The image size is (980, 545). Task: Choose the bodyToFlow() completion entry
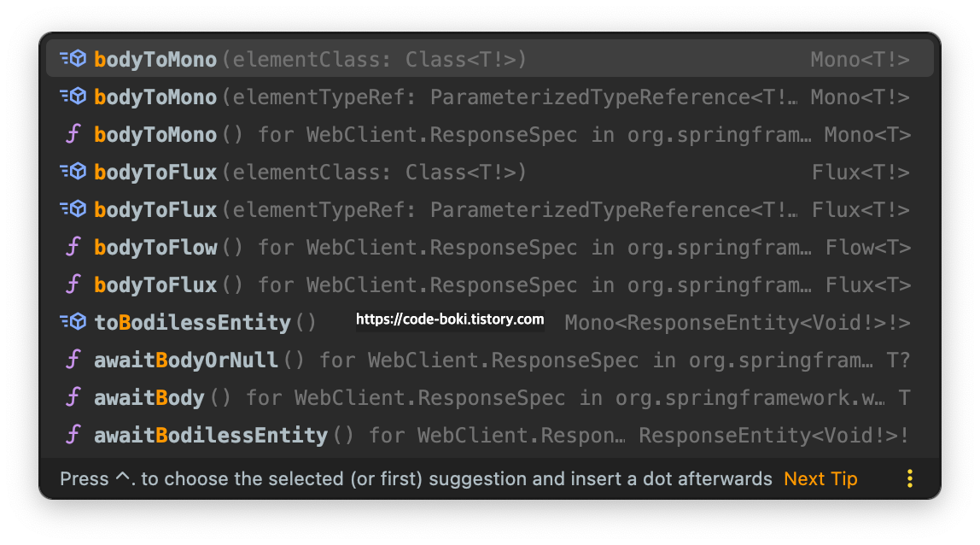(x=490, y=247)
